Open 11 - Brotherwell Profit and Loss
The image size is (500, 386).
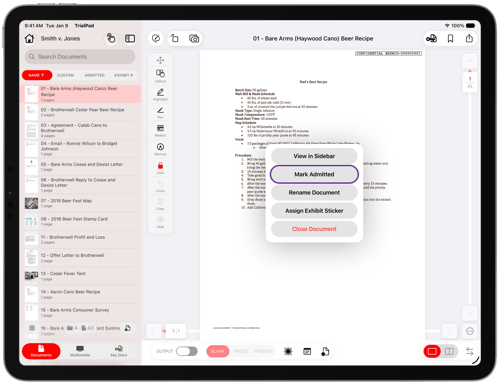pyautogui.click(x=80, y=239)
